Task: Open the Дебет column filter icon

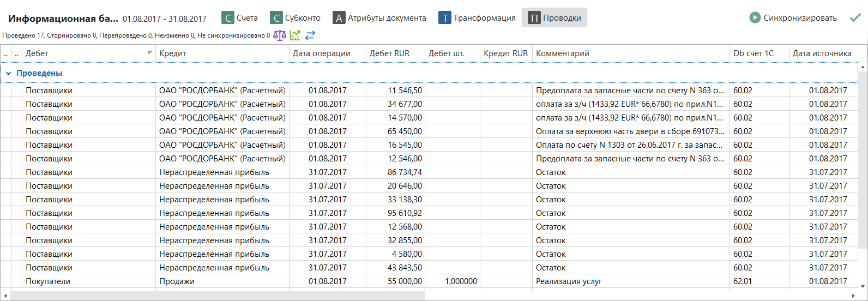Action: [150, 53]
